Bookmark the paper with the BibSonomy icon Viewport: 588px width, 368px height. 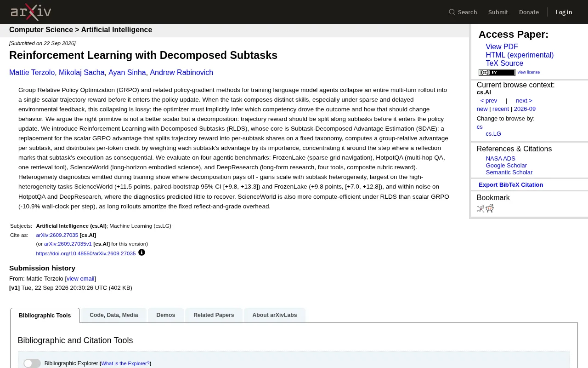pyautogui.click(x=481, y=209)
